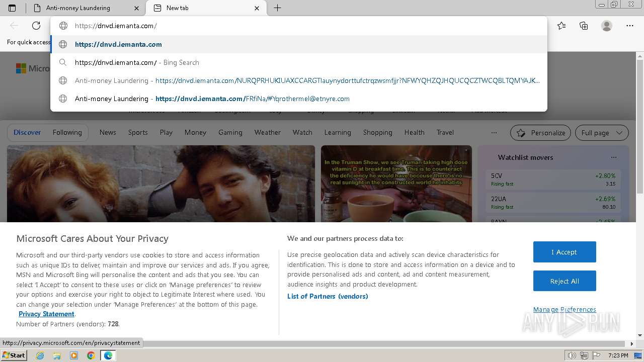Open the Learning category

338,133
